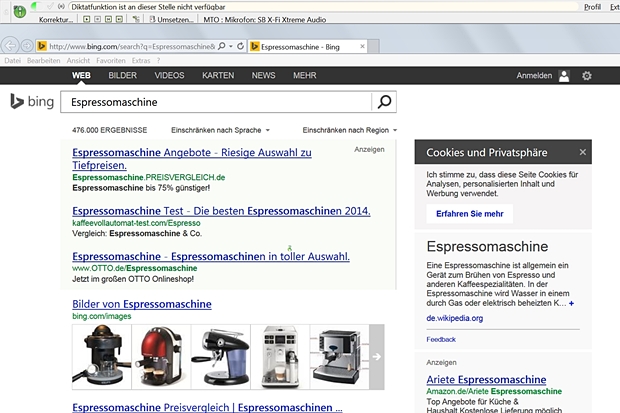
Task: Open the Korrektur... function in DragonBar
Action: click(x=56, y=19)
